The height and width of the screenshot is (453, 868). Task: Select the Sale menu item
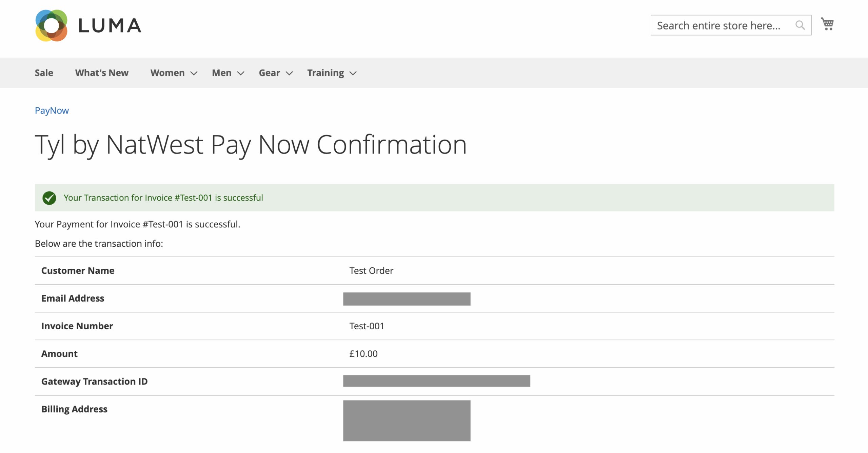(44, 73)
